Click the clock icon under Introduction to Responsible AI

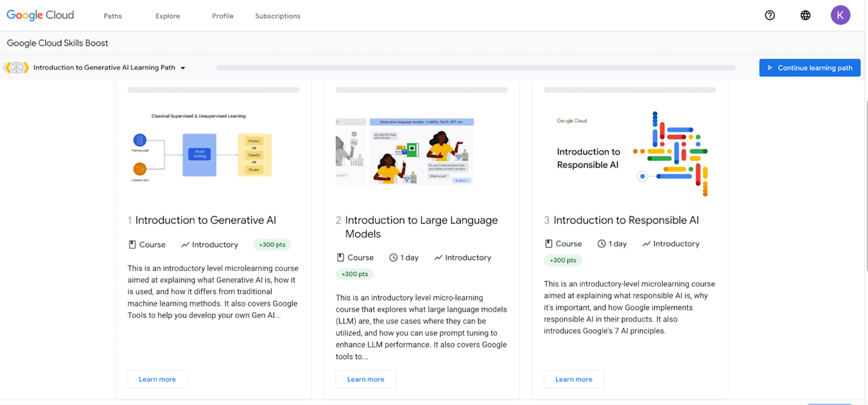tap(601, 244)
